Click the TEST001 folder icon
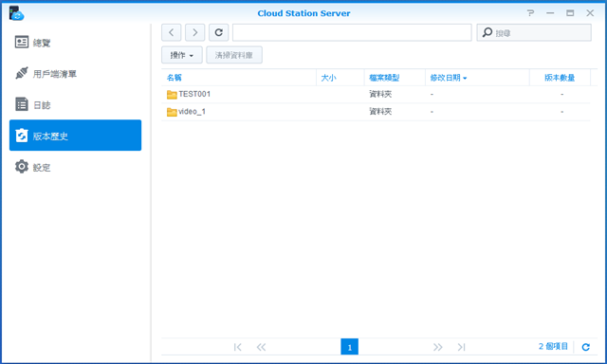The height and width of the screenshot is (364, 607). (172, 95)
